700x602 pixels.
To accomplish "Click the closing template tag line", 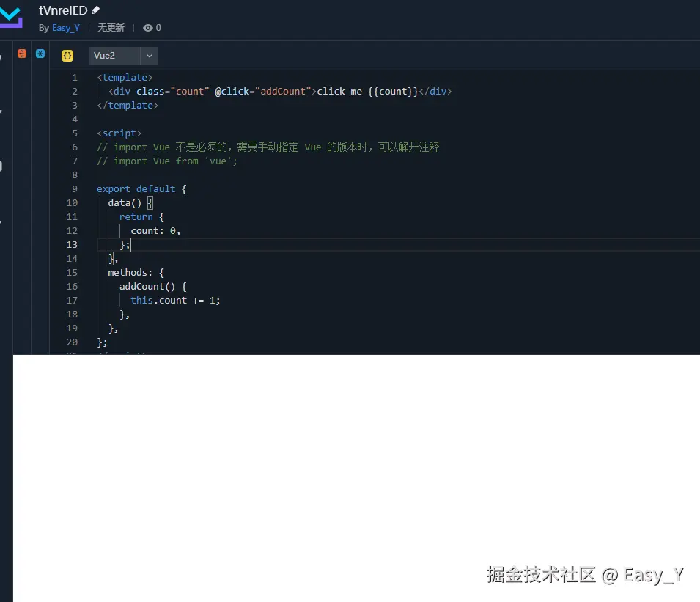I will (x=128, y=105).
